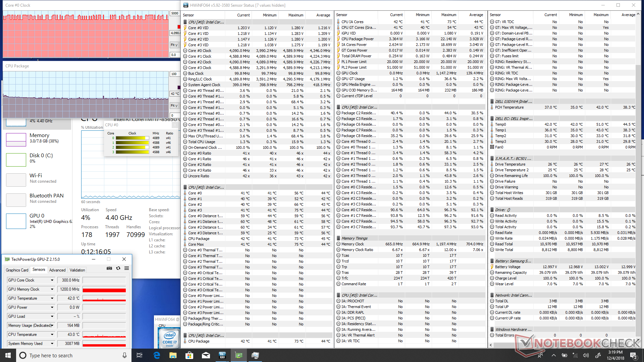The image size is (644, 362).
Task: Open File Explorer from the taskbar
Action: pos(173,355)
